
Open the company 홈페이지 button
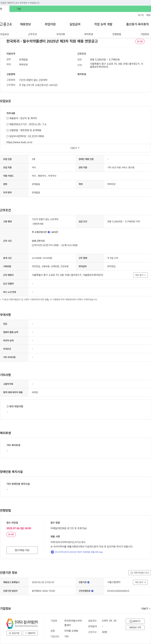click(135, 621)
